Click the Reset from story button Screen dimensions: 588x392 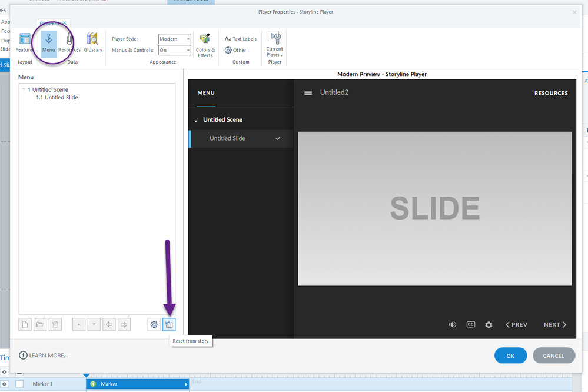click(x=169, y=324)
